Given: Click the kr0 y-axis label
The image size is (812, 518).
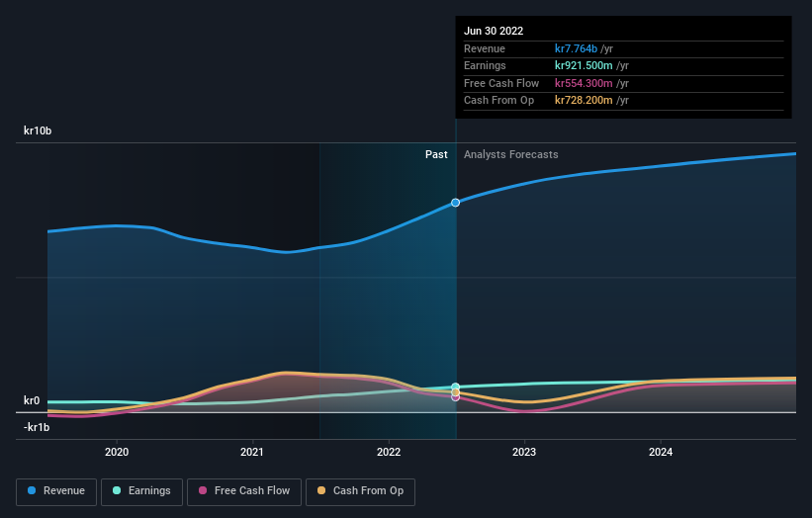Looking at the screenshot, I should (x=32, y=400).
